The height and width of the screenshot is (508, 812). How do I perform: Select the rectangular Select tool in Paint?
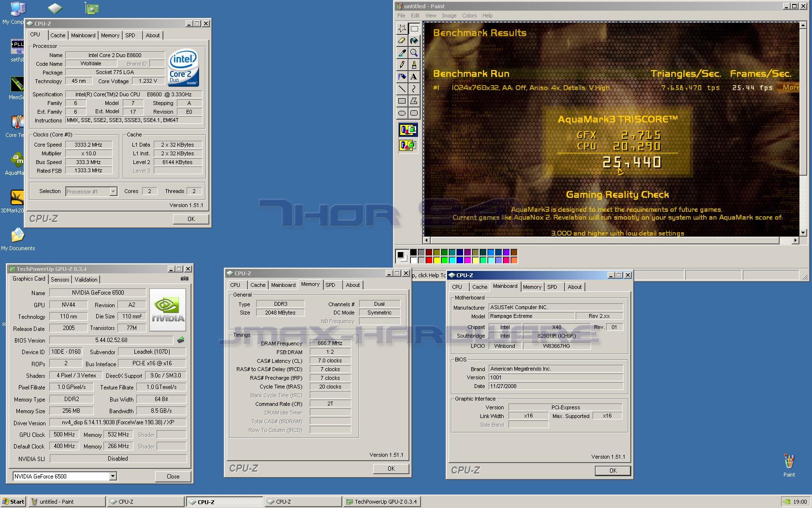[414, 29]
